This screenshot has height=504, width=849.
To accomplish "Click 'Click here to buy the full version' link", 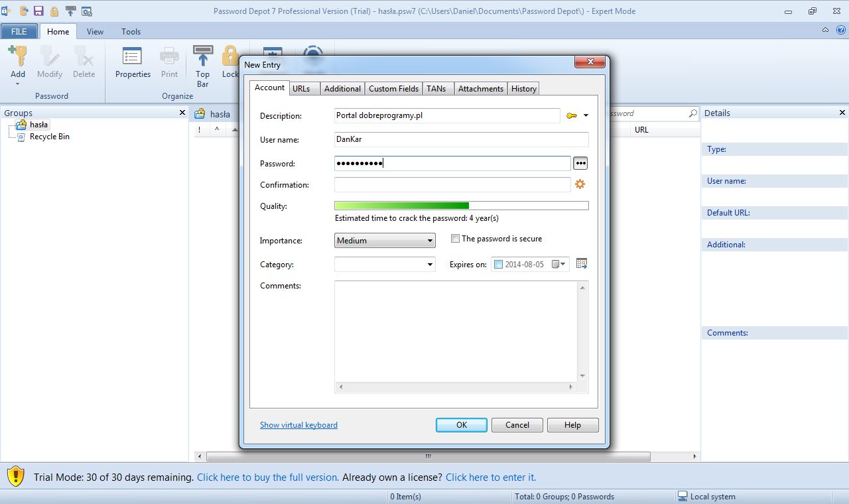I will point(268,477).
